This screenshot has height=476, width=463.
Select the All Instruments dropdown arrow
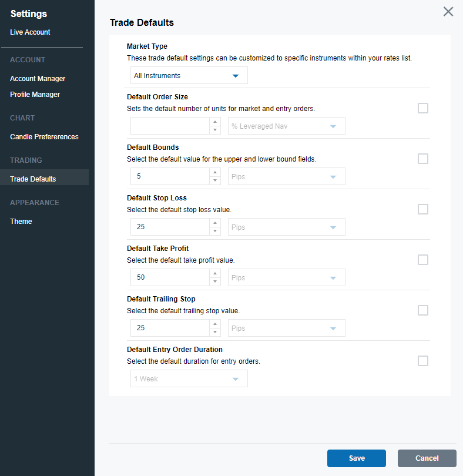(x=236, y=75)
